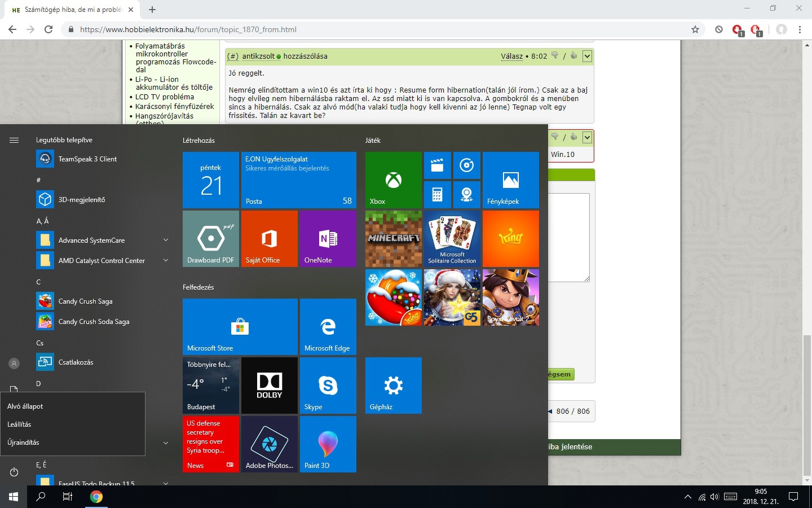Open a new Chrome tab
812x508 pixels.
point(152,10)
